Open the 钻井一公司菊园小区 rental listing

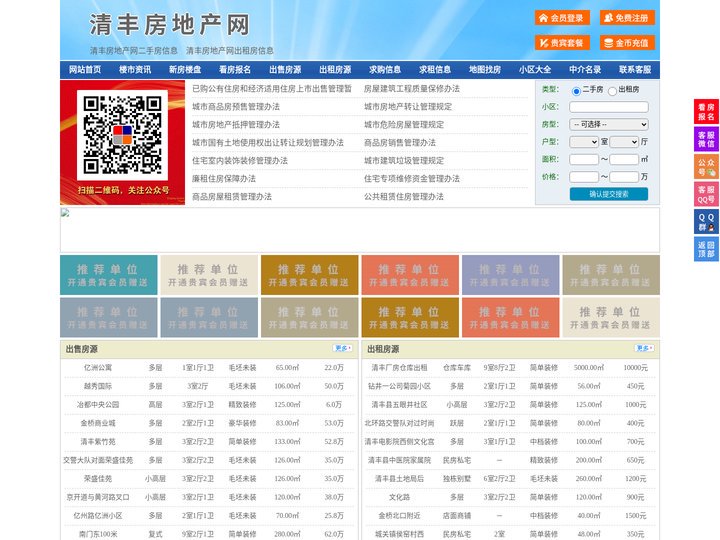pyautogui.click(x=399, y=386)
